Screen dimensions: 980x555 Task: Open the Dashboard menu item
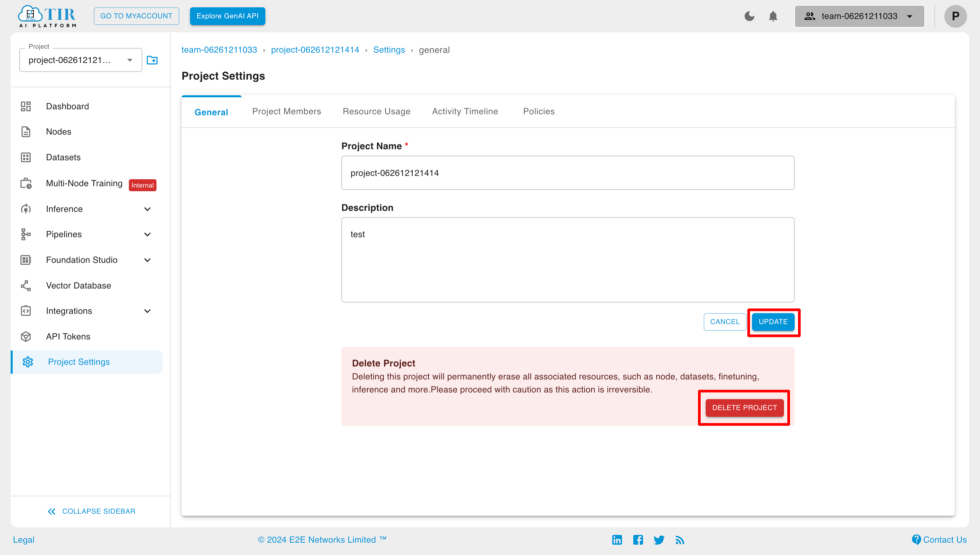pos(87,106)
